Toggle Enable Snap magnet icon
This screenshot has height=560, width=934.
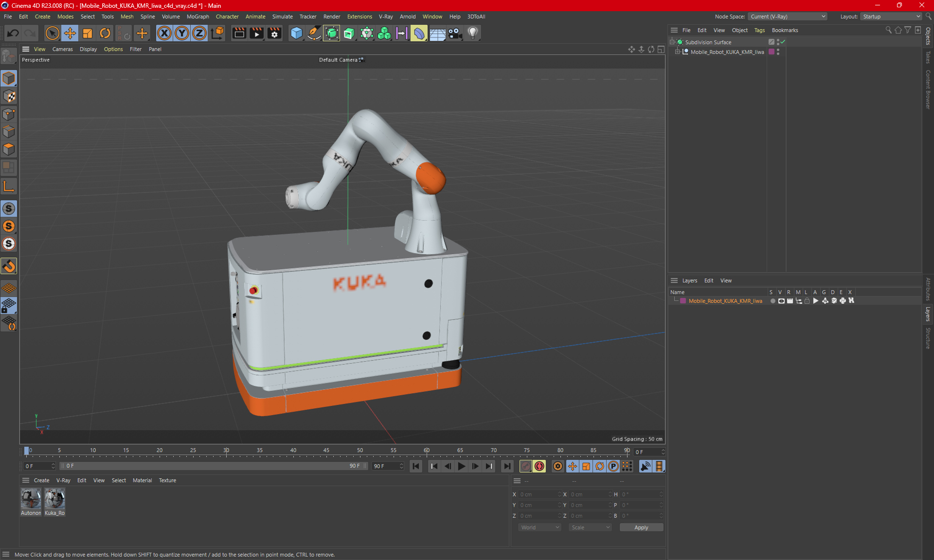coord(9,266)
